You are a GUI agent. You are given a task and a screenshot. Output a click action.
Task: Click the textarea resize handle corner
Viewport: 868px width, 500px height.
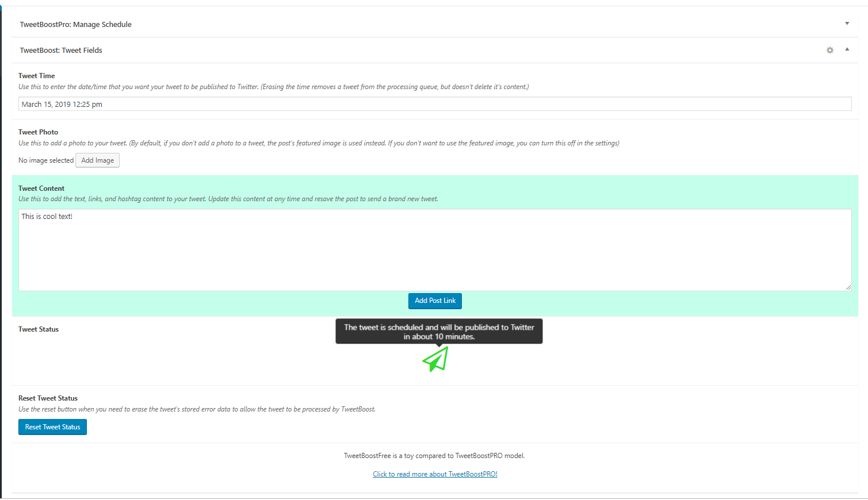848,287
